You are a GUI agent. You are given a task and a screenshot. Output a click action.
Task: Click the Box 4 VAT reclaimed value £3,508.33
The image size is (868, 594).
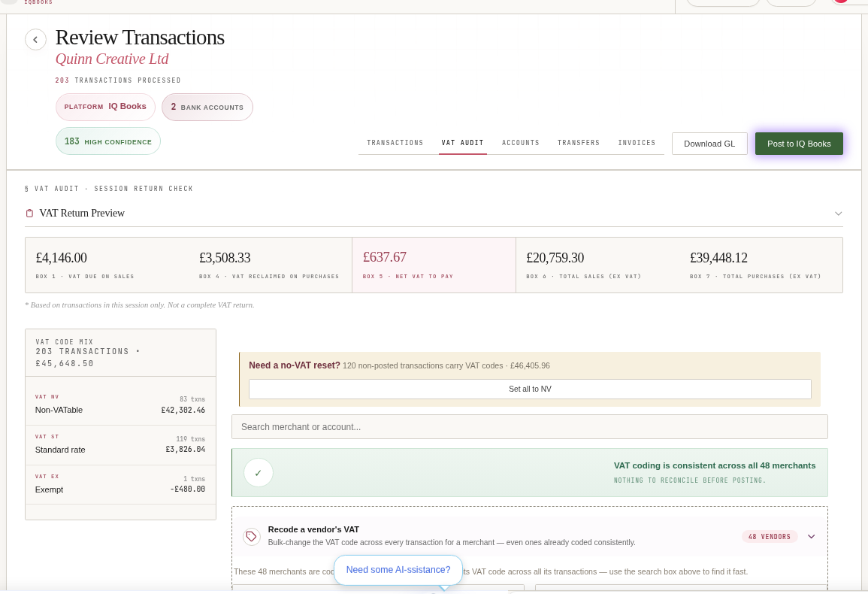point(225,258)
